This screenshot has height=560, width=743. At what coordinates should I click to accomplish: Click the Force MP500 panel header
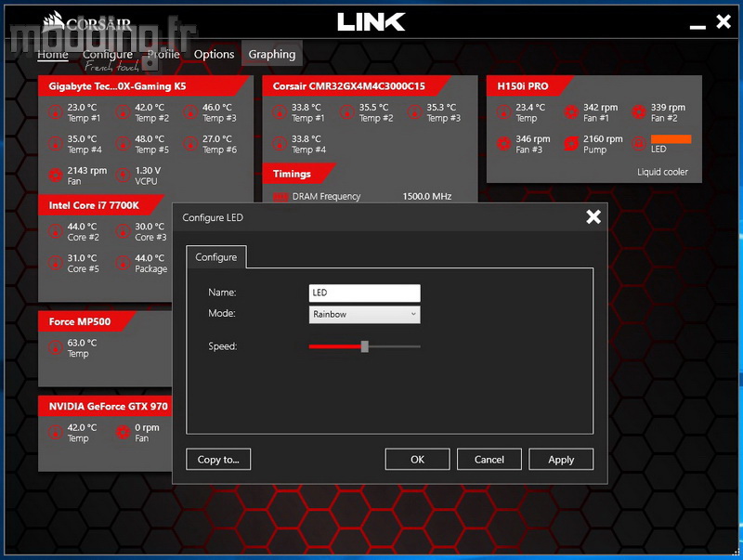[85, 321]
